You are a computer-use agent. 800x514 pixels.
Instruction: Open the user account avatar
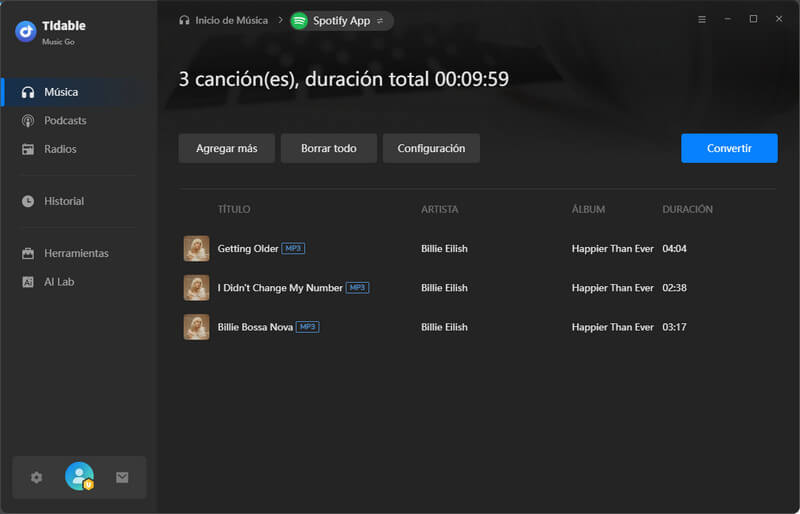80,476
